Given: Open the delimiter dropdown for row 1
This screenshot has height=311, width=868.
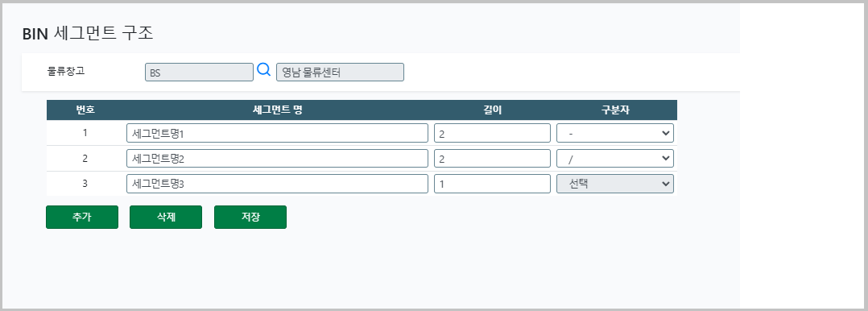Looking at the screenshot, I should pyautogui.click(x=615, y=133).
